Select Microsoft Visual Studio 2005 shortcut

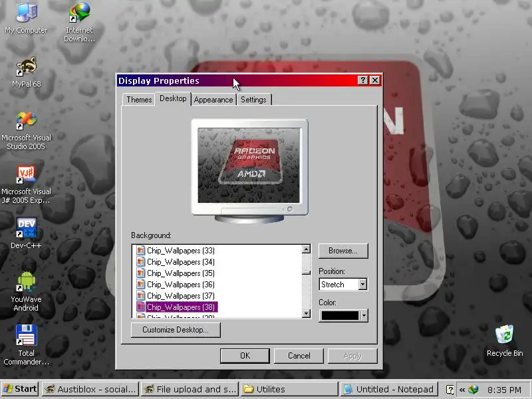pyautogui.click(x=26, y=130)
